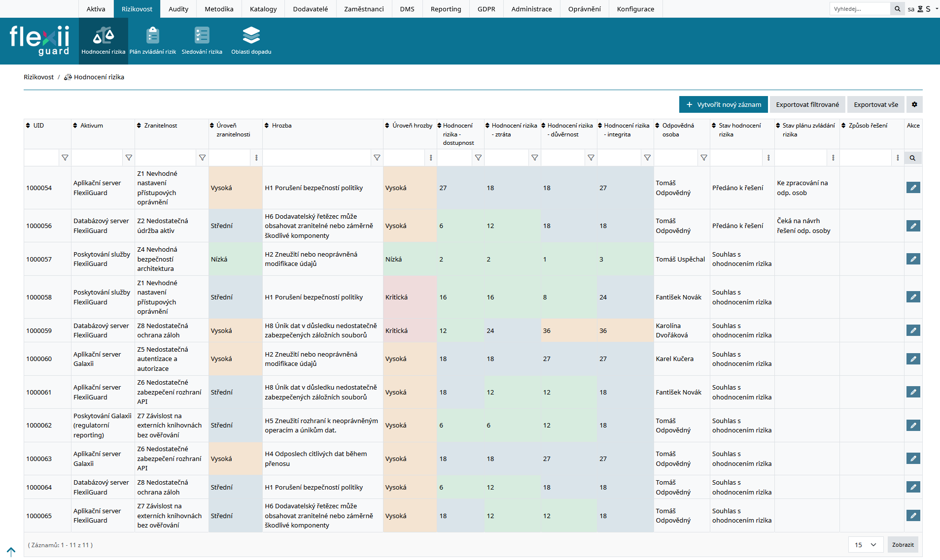Click the filter icon in UID column
940x560 pixels.
pos(65,158)
